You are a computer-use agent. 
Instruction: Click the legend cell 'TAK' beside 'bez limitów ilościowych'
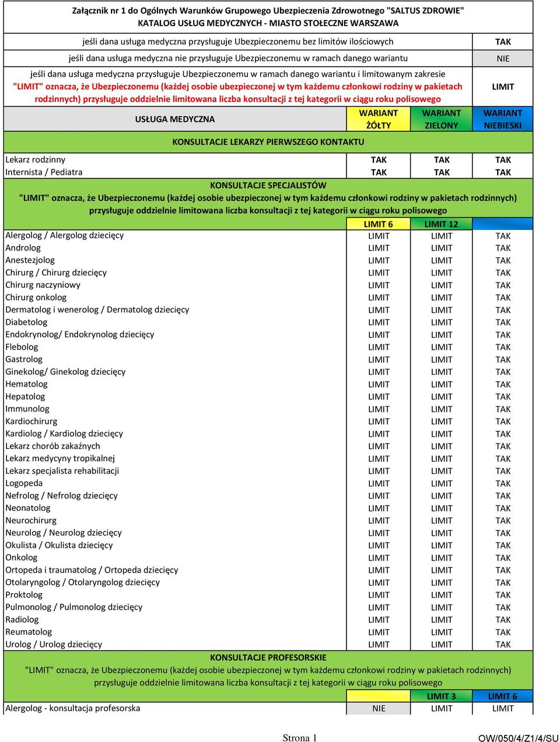tap(503, 42)
